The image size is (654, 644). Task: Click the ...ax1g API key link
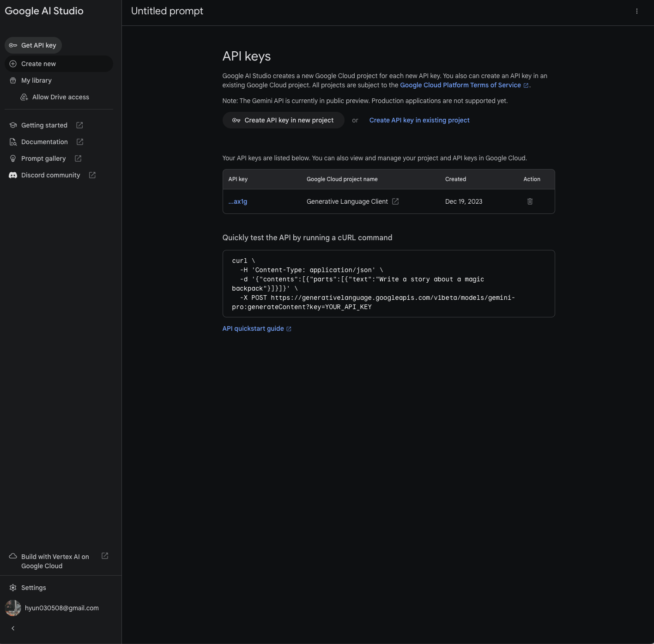point(237,201)
